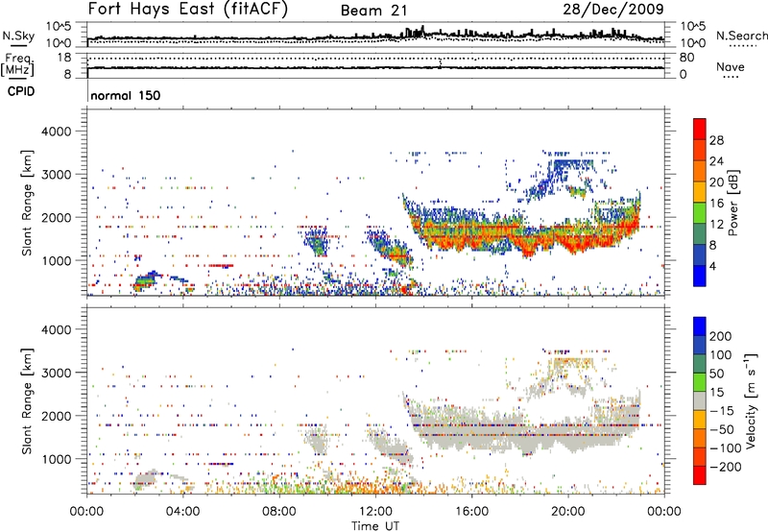Click the '200' velocity colorbar tick value

(721, 336)
